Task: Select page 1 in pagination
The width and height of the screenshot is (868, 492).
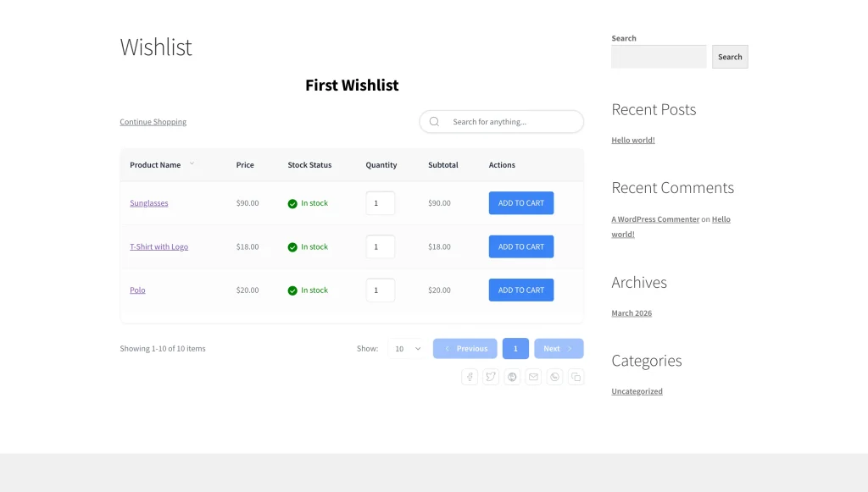Action: coord(515,348)
